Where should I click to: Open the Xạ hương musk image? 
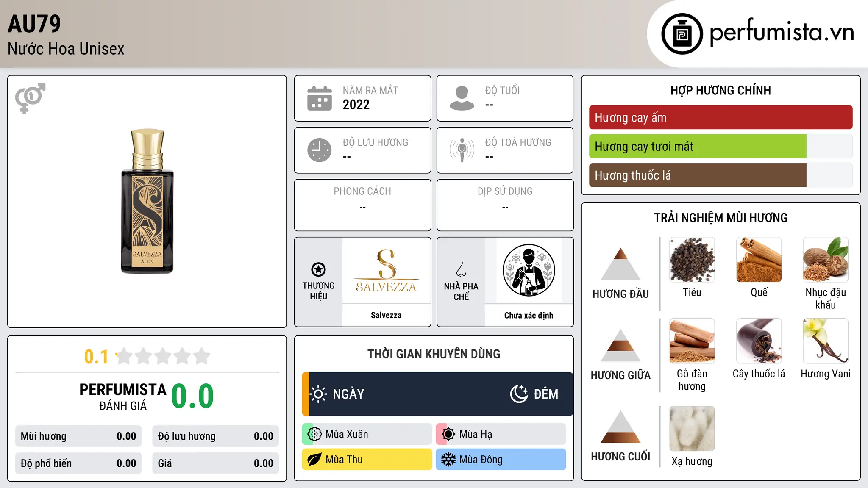point(692,429)
